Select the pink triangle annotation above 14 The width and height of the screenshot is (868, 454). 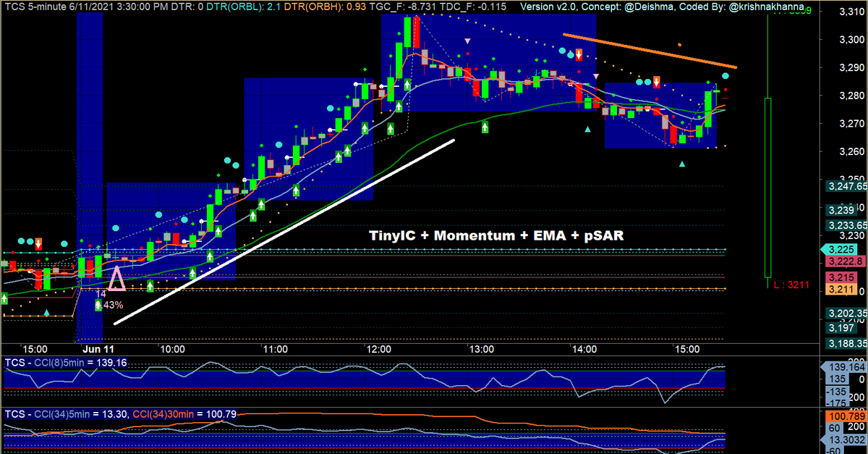tap(116, 277)
